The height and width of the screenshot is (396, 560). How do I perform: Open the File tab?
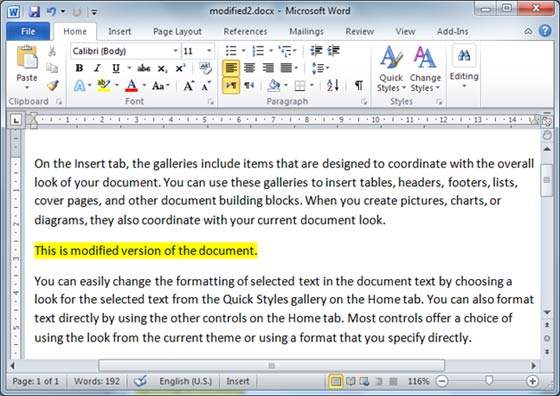(28, 31)
